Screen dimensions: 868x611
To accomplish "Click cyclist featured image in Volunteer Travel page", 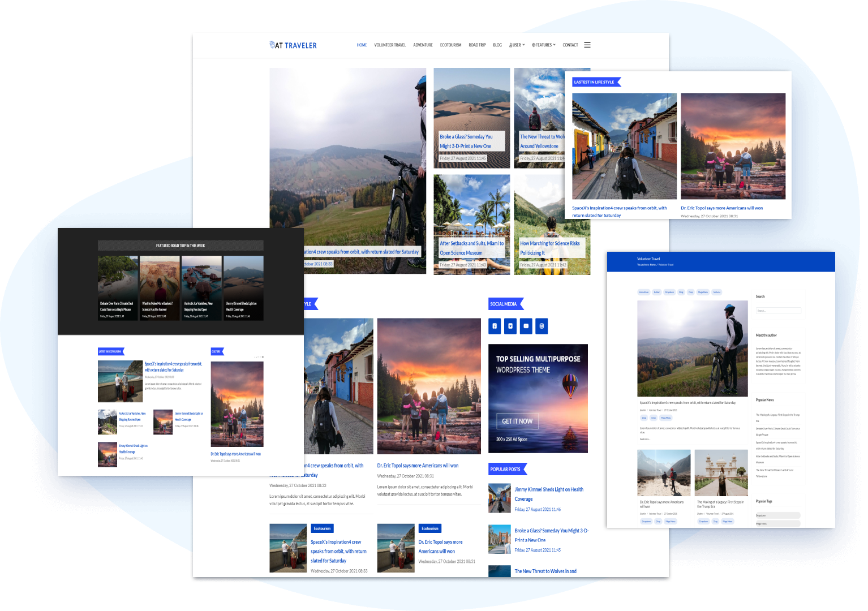I will tap(692, 348).
